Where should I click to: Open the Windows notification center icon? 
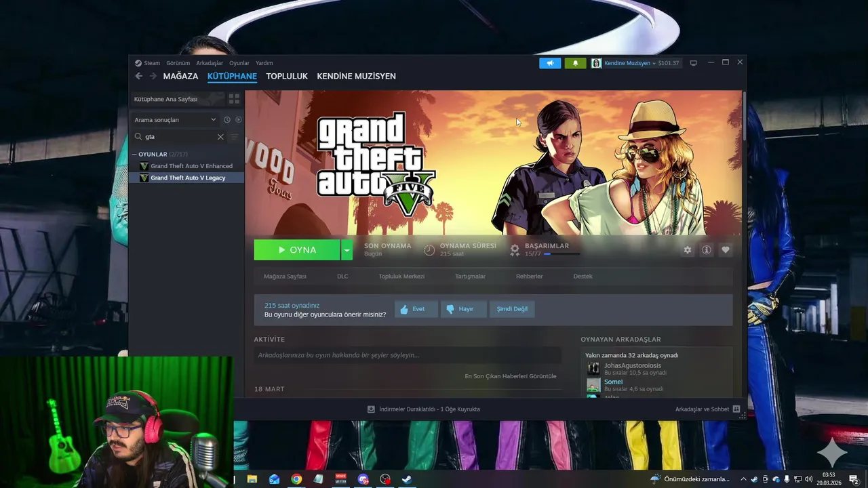click(x=854, y=479)
